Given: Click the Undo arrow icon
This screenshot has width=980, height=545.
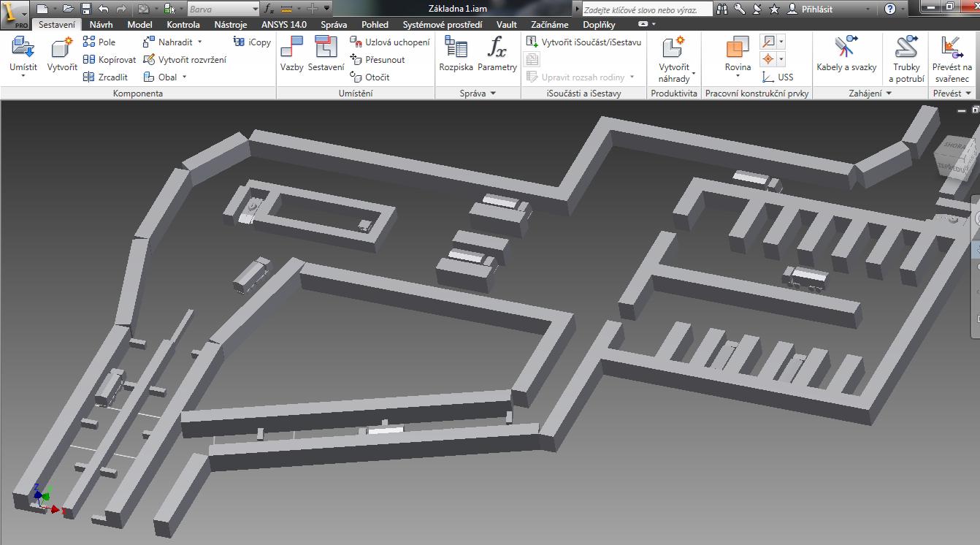Looking at the screenshot, I should tap(103, 9).
